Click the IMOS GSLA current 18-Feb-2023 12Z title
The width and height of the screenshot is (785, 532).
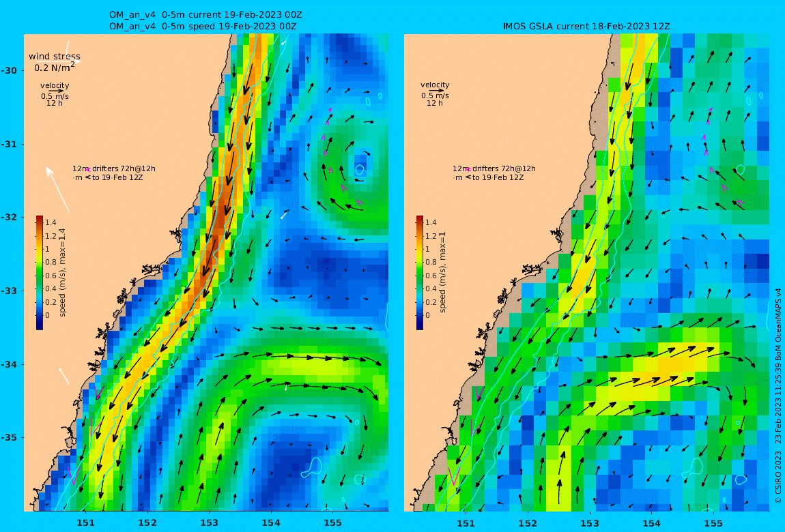tap(586, 26)
